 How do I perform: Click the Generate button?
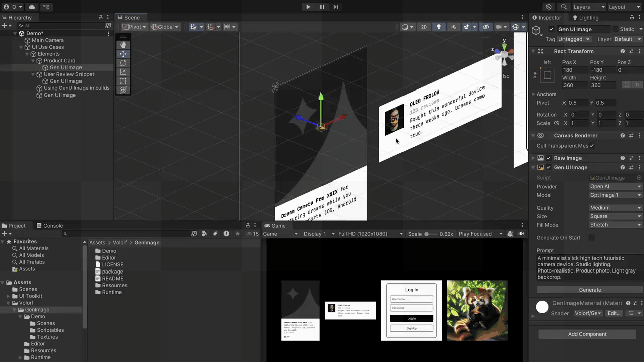tap(589, 290)
